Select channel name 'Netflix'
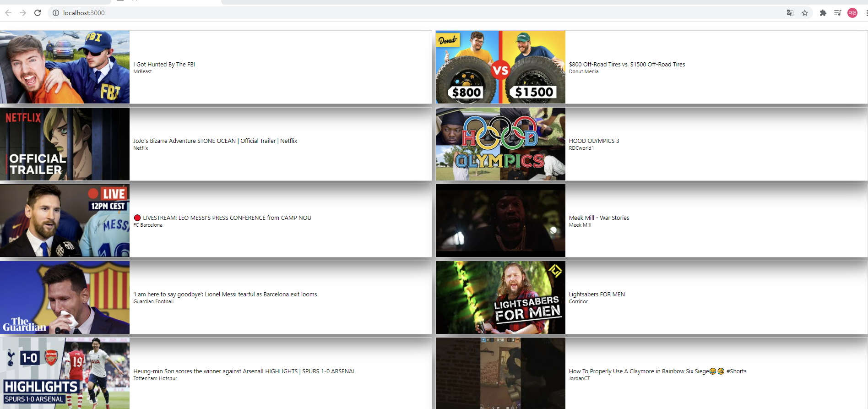Image resolution: width=868 pixels, height=409 pixels. point(141,148)
